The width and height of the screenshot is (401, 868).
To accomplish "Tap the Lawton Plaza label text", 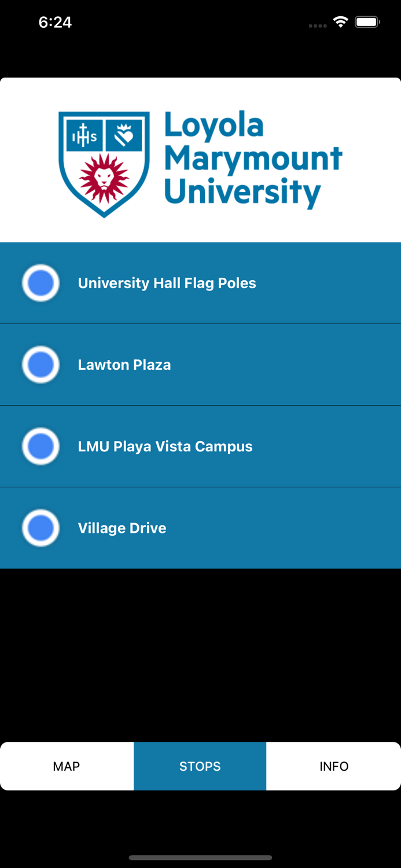I will tap(124, 365).
